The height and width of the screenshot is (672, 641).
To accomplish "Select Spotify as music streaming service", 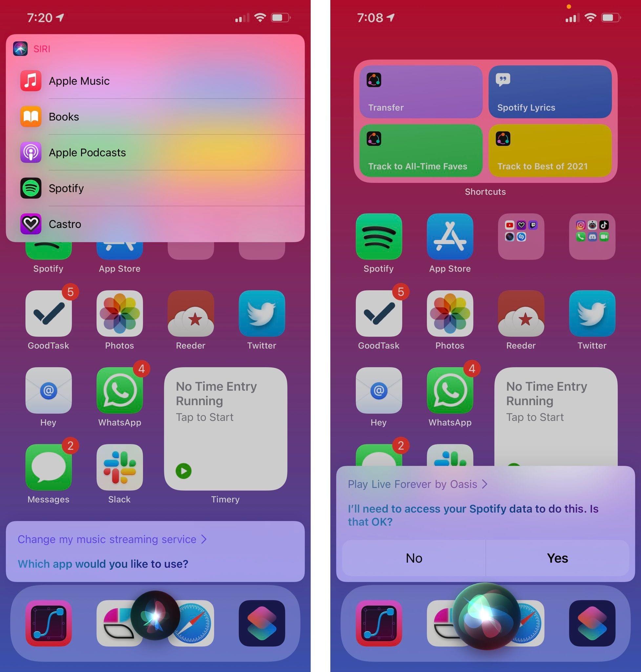I will pos(157,188).
